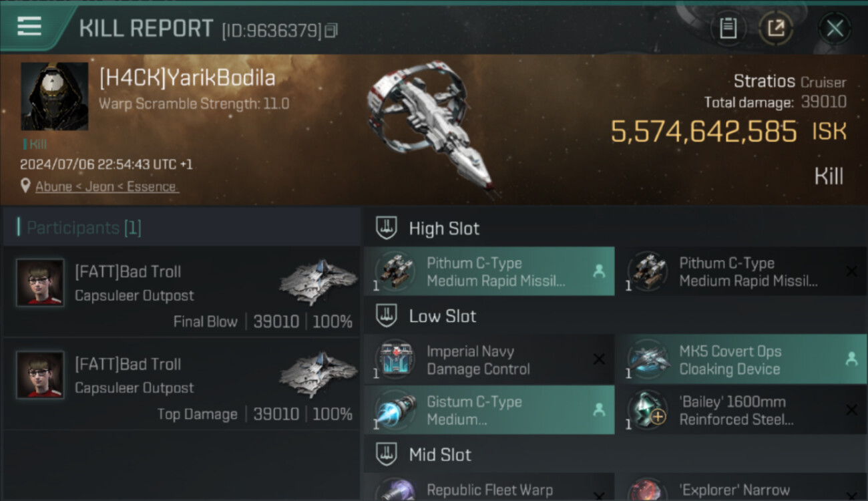Select MK5 Covert Ops Cloaking Device
This screenshot has height=501, width=868.
coord(740,360)
